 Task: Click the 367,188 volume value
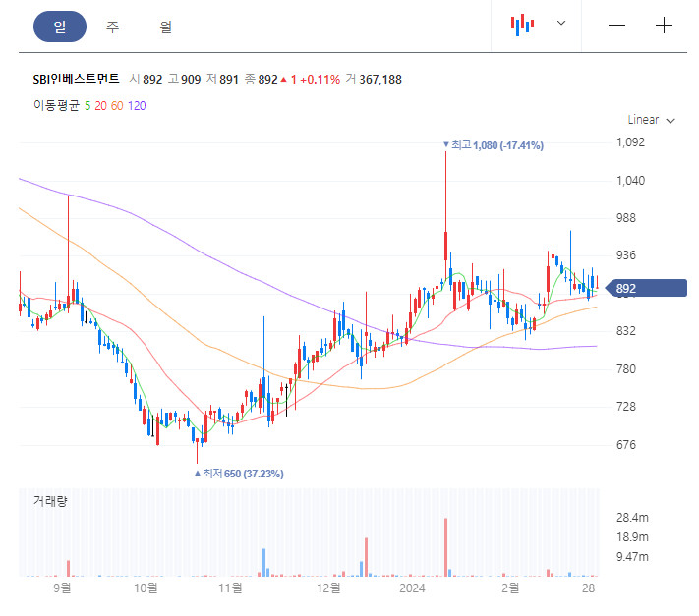[380, 80]
